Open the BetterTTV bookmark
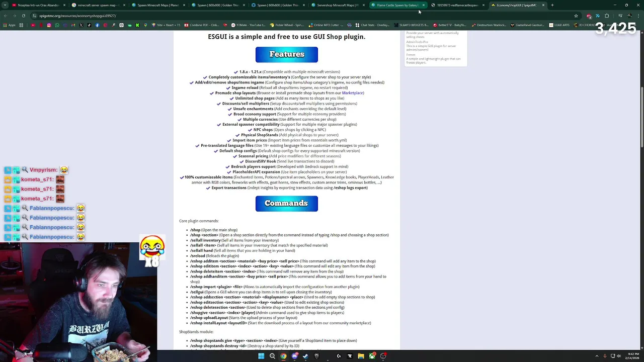The image size is (644, 362). pyautogui.click(x=449, y=25)
